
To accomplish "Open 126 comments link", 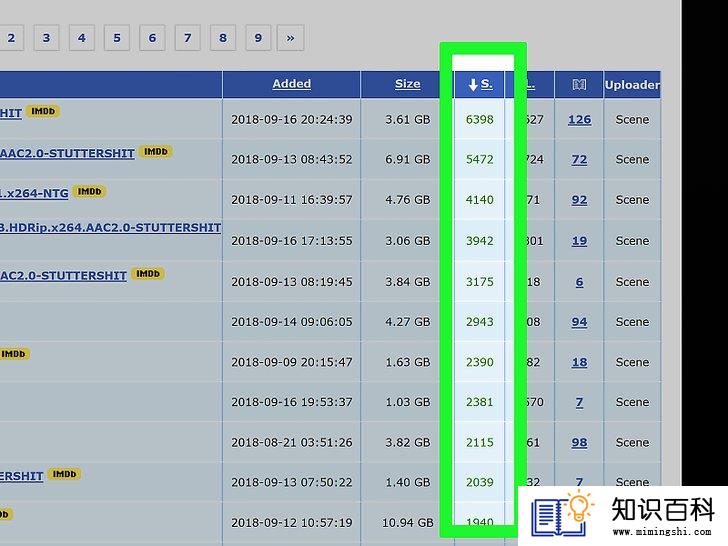I will [x=579, y=119].
